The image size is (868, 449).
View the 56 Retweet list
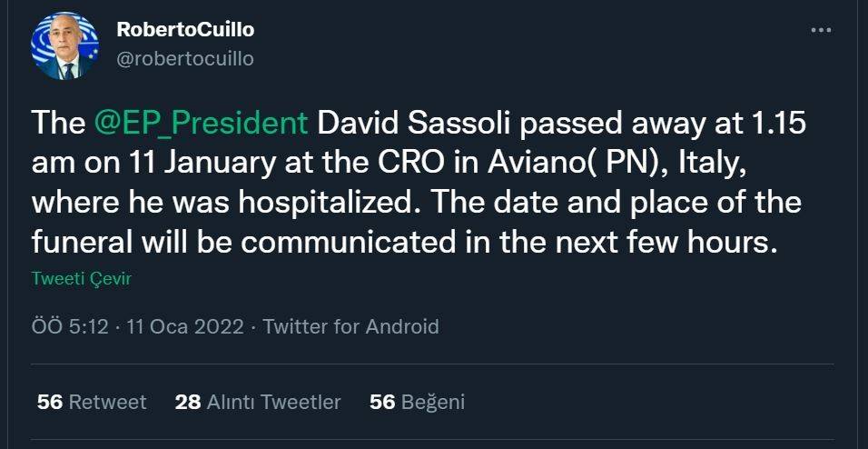pyautogui.click(x=92, y=402)
